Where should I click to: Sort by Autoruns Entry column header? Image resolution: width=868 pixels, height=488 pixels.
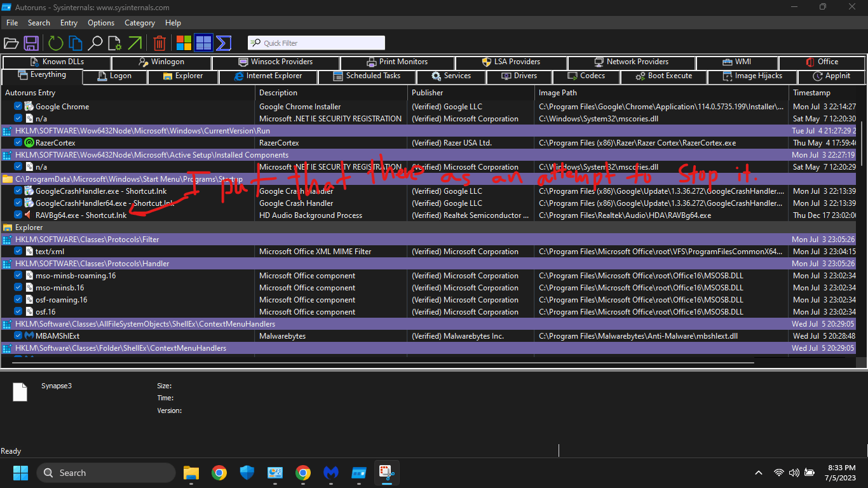(128, 93)
